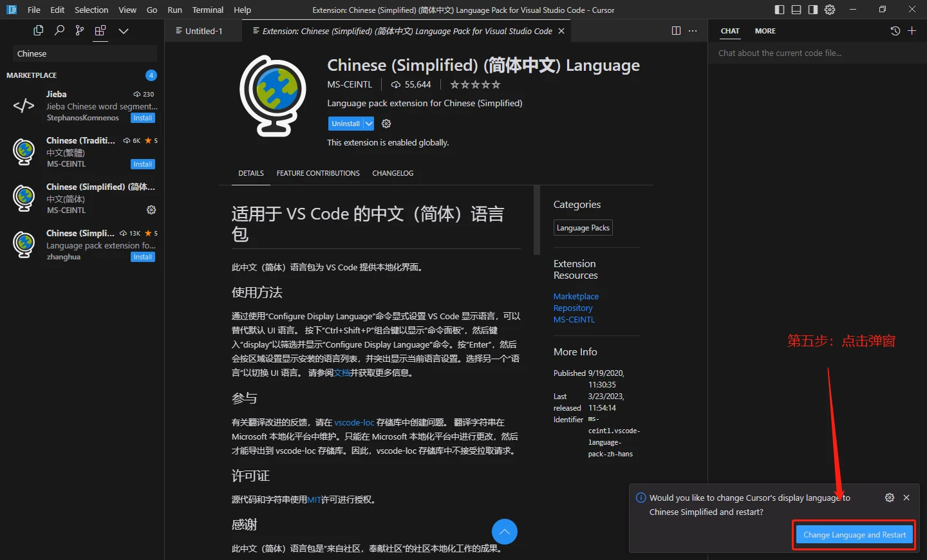The width and height of the screenshot is (927, 560).
Task: Click the Uninstall button
Action: pos(346,124)
